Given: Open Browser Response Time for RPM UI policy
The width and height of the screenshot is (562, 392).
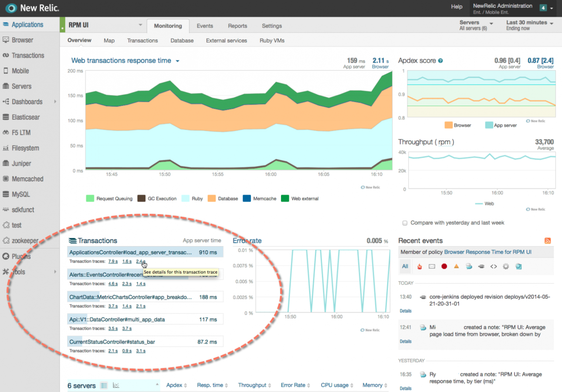Looking at the screenshot, I should (x=488, y=252).
